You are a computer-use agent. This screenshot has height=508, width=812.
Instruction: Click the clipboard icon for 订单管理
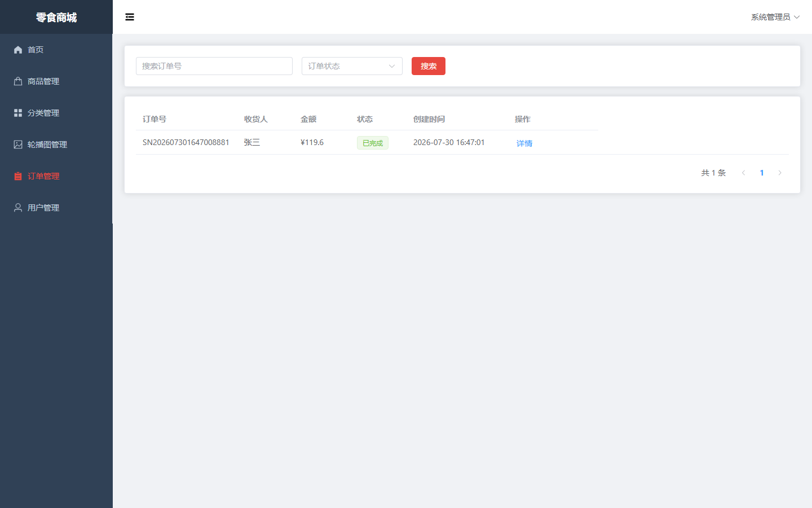(x=18, y=176)
